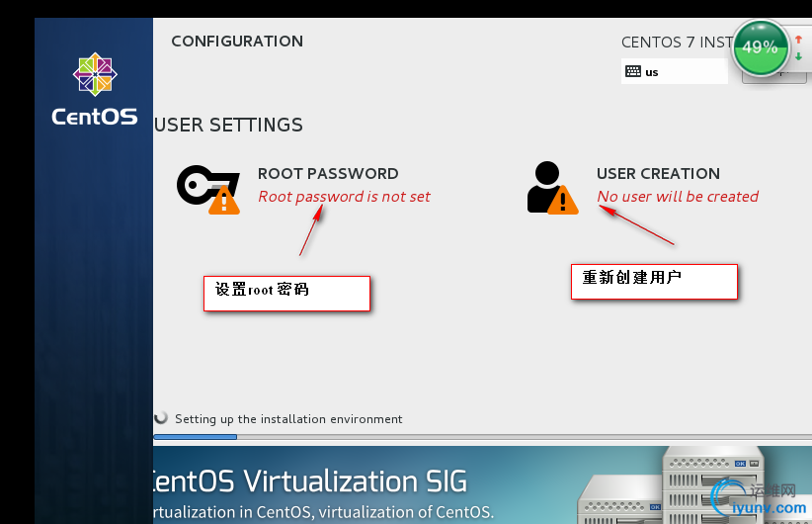Click the USER SETTINGS heading
This screenshot has width=812, height=524.
[228, 125]
